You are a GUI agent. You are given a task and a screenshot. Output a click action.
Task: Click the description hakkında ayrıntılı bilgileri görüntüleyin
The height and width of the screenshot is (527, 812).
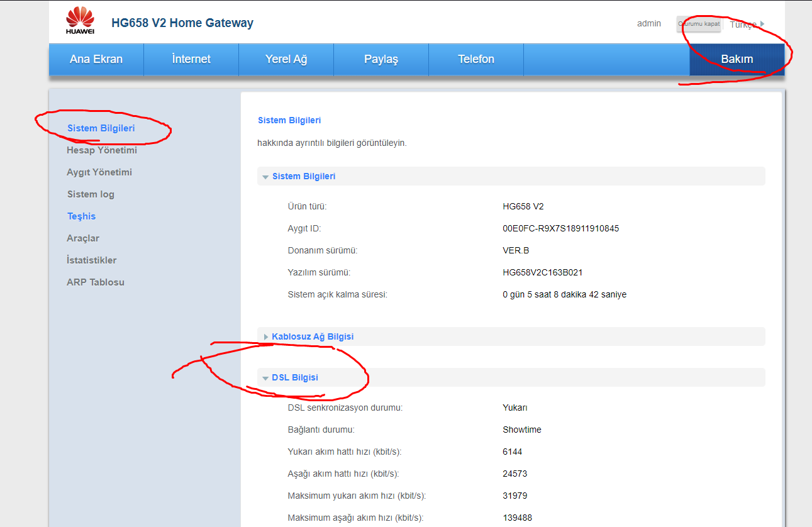pos(332,143)
